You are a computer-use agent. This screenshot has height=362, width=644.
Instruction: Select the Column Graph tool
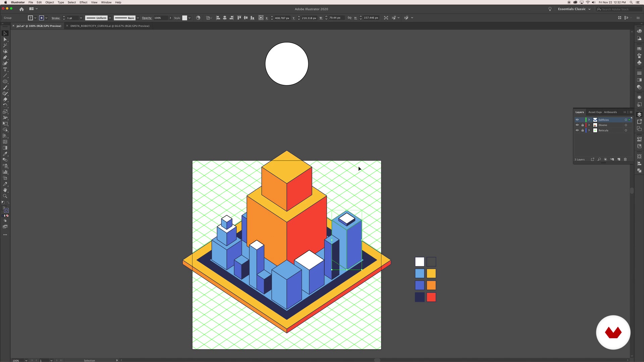(5, 172)
